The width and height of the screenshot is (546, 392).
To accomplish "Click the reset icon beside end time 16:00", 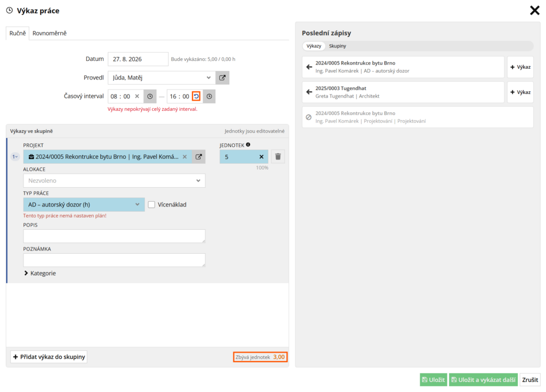I will coord(196,97).
